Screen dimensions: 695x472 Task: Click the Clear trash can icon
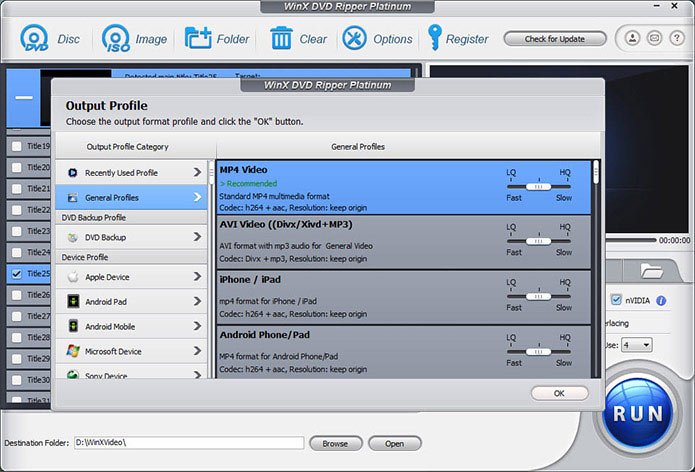(281, 39)
